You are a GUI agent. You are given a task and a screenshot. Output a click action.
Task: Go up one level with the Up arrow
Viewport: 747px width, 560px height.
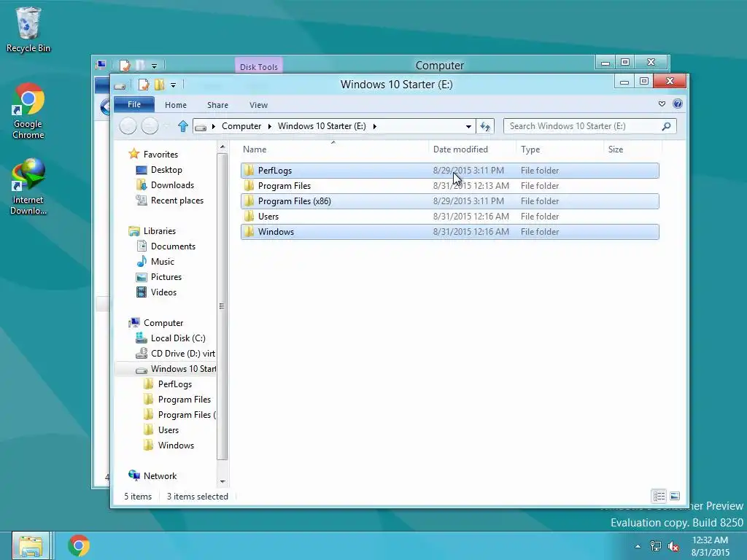click(x=183, y=126)
